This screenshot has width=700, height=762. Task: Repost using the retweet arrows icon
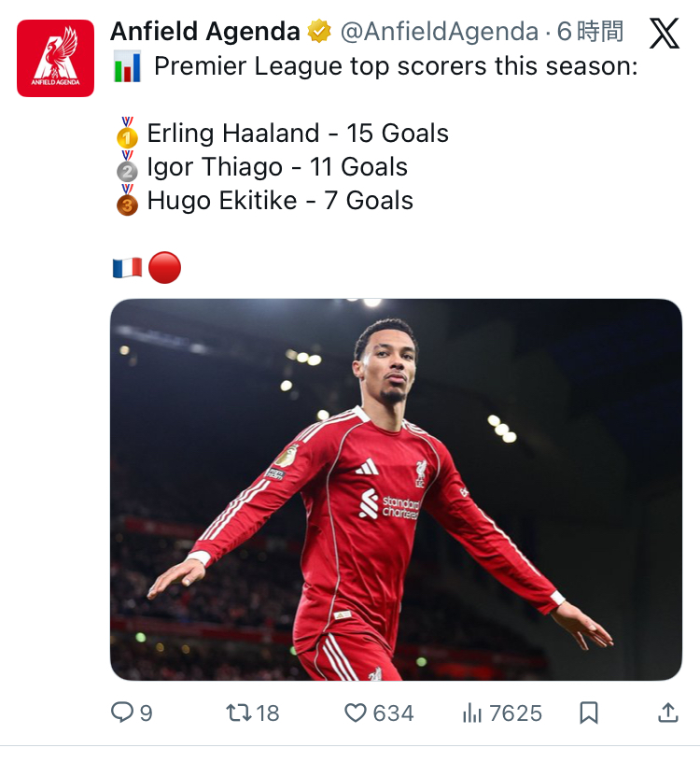click(x=239, y=713)
